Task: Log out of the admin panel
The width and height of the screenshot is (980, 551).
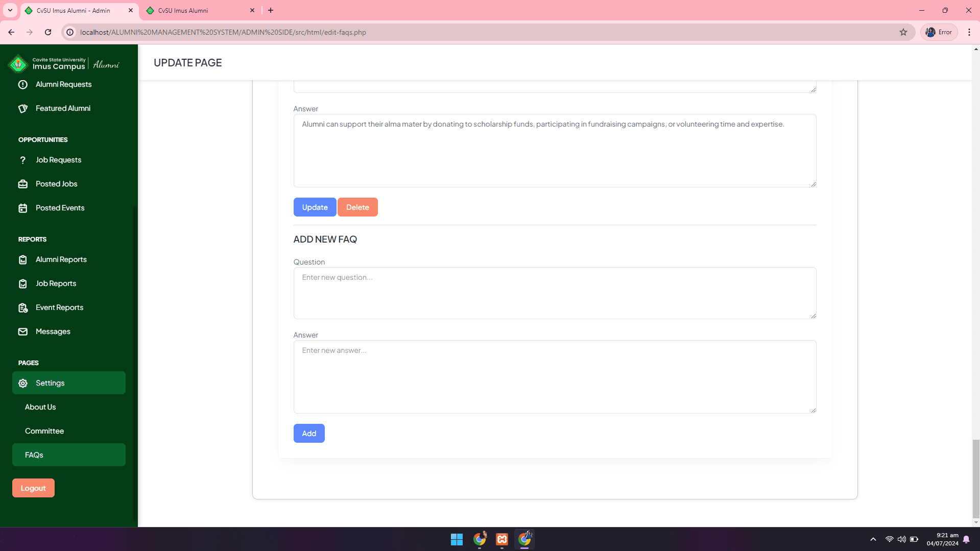Action: tap(33, 488)
